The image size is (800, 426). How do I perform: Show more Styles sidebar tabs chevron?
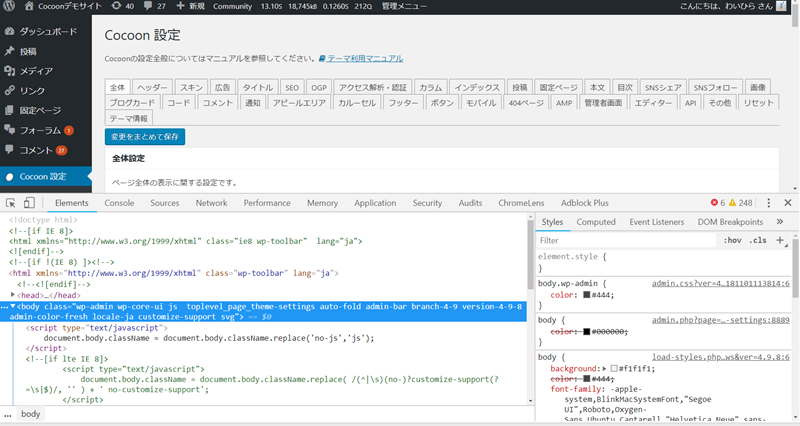[780, 222]
